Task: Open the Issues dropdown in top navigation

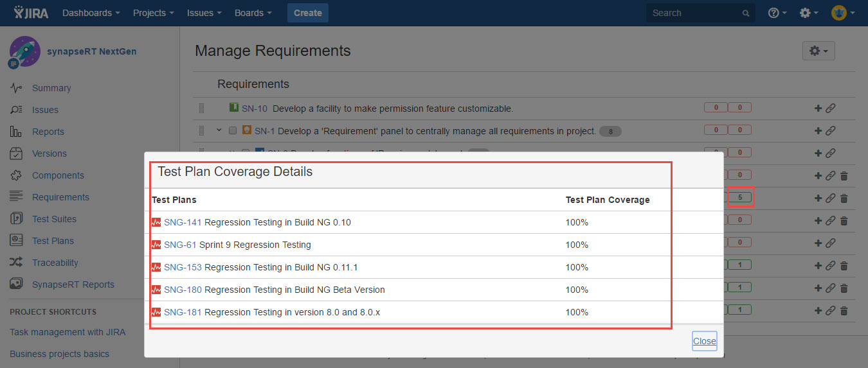Action: tap(204, 13)
